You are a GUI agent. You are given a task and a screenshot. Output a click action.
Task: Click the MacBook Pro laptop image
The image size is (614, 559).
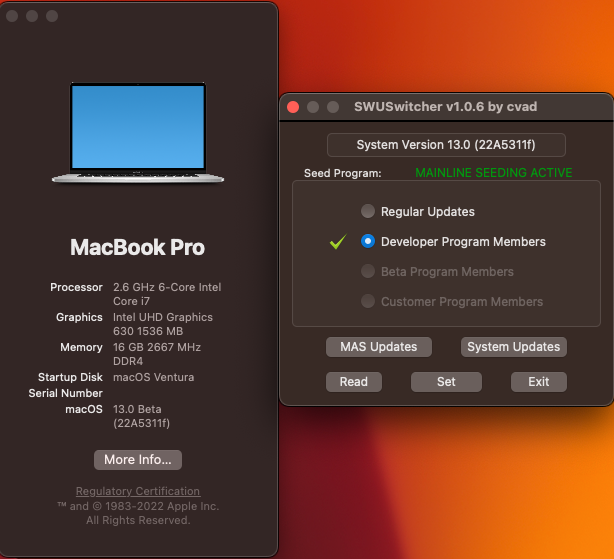tap(138, 133)
